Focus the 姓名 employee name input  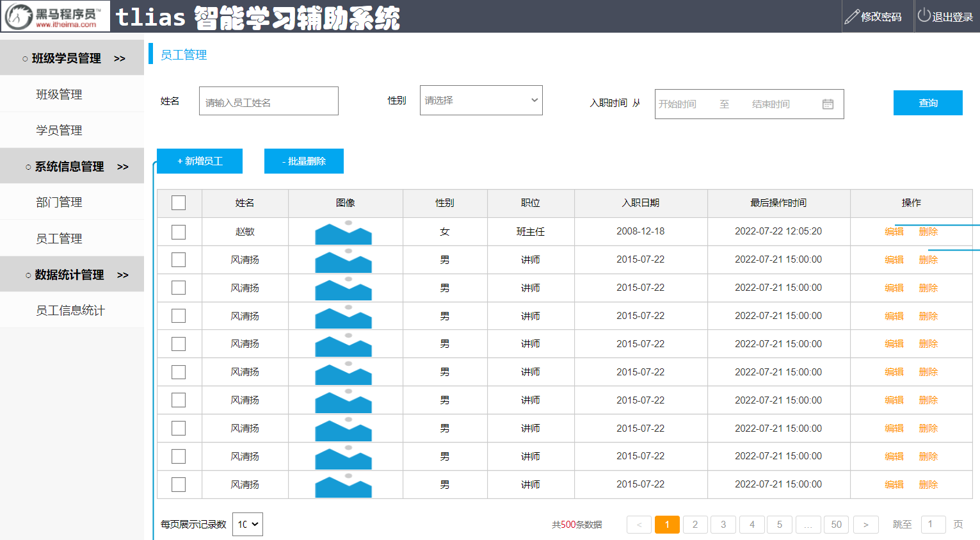point(268,102)
